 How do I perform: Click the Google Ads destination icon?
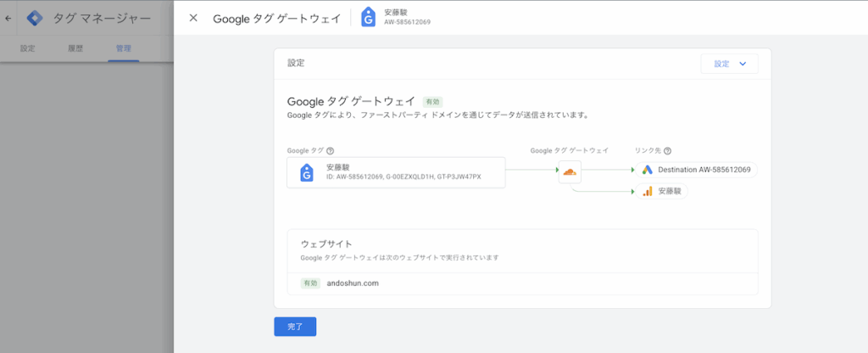pyautogui.click(x=647, y=170)
